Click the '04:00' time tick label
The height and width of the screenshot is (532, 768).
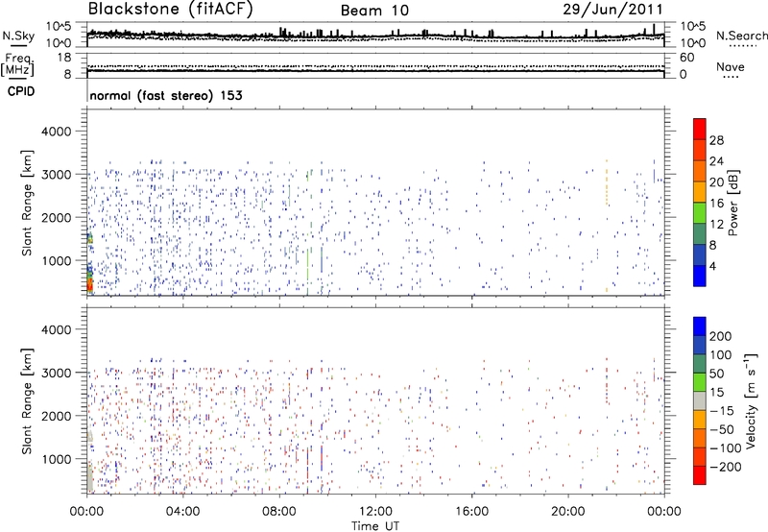click(182, 512)
